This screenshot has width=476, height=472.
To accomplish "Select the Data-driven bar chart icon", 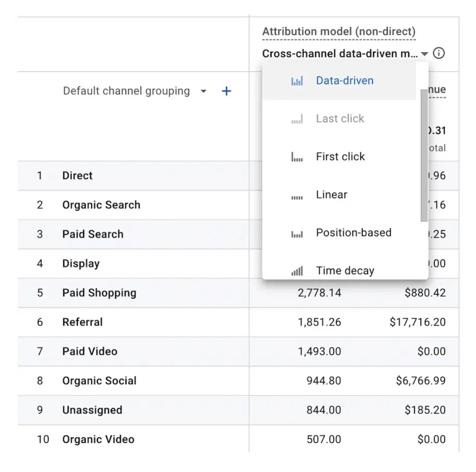I will click(298, 81).
